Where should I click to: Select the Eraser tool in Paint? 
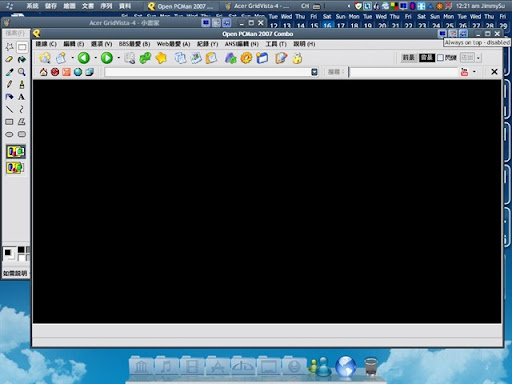tap(9, 59)
